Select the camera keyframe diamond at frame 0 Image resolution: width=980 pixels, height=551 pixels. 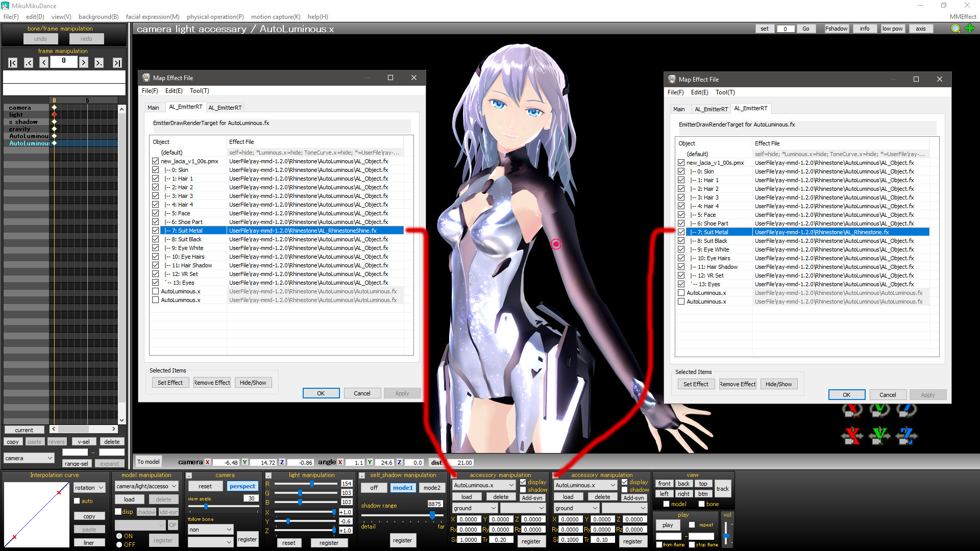point(54,108)
